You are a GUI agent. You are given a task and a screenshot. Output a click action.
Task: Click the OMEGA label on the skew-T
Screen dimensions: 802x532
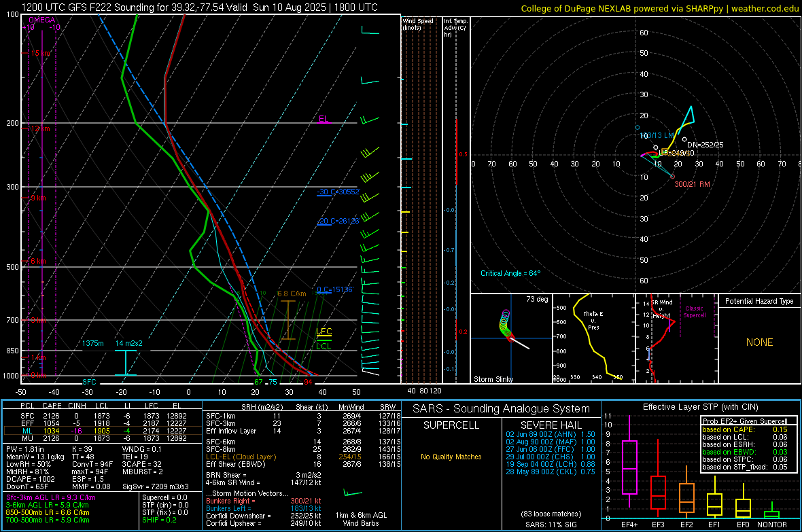(x=41, y=20)
